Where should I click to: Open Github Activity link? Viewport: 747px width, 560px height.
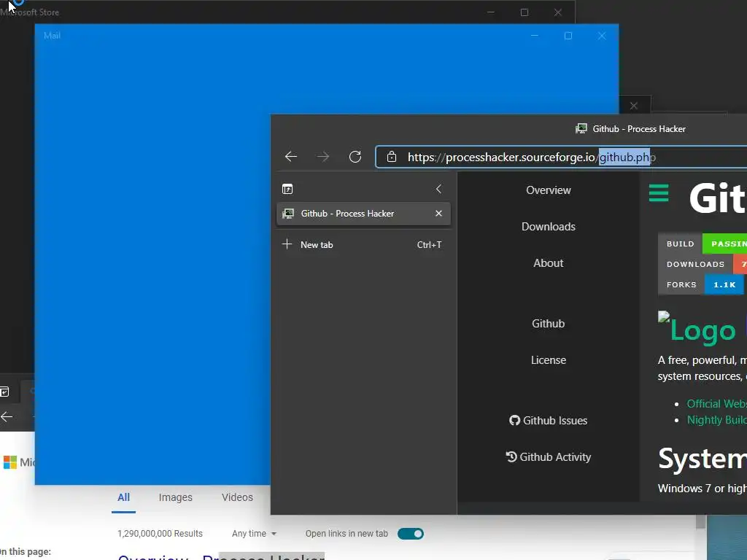(549, 457)
